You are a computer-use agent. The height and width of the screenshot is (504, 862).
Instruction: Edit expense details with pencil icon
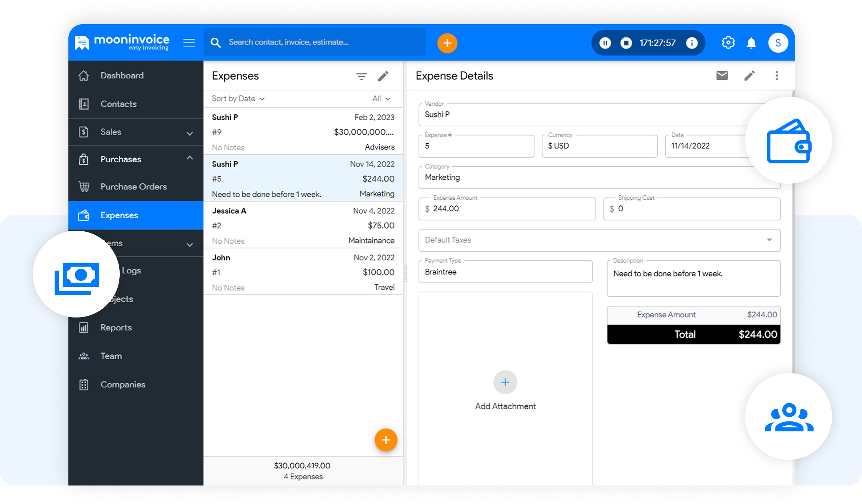click(x=749, y=75)
